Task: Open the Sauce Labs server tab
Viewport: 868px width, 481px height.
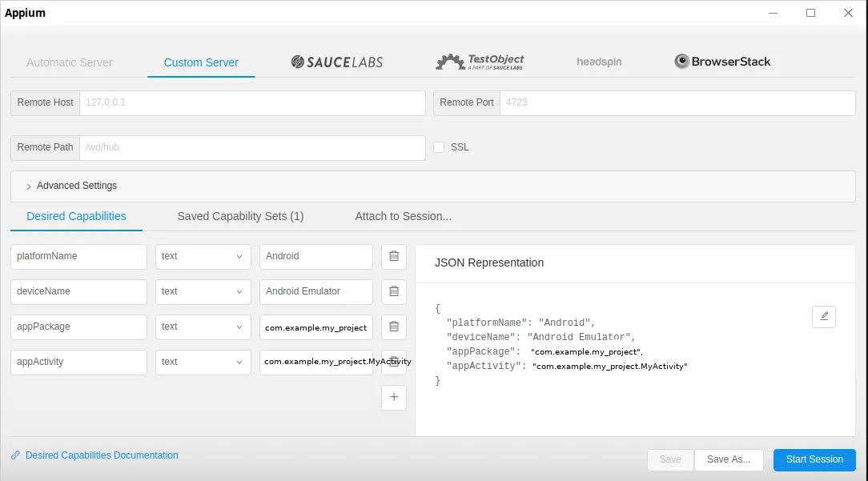Action: (x=336, y=62)
